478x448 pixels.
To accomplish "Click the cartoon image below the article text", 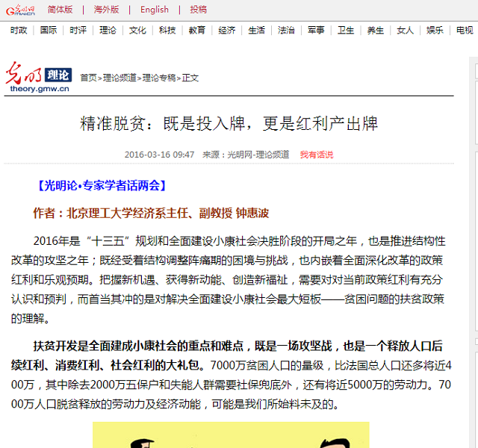I will point(230,435).
